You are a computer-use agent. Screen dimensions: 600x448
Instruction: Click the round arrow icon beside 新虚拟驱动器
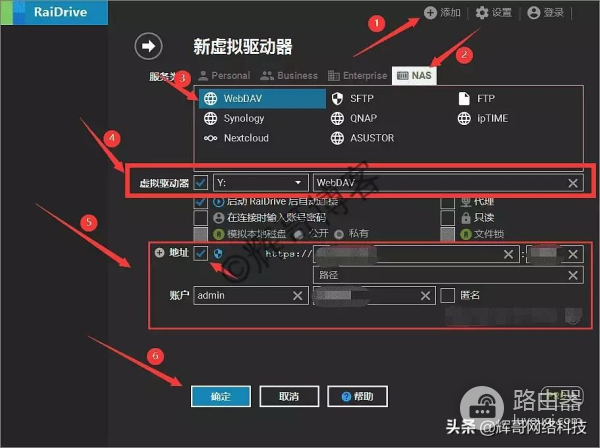(x=148, y=46)
